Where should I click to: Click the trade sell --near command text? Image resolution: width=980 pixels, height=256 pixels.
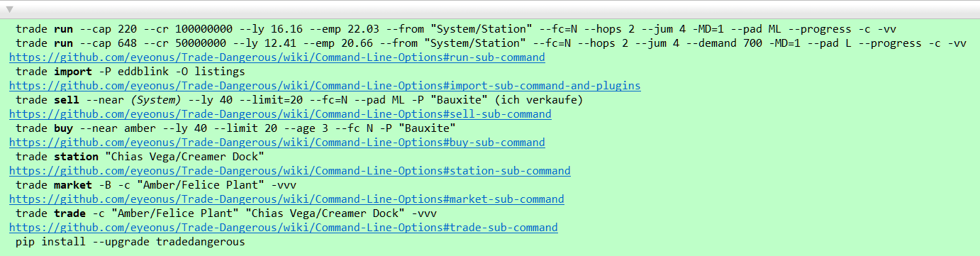coord(299,100)
